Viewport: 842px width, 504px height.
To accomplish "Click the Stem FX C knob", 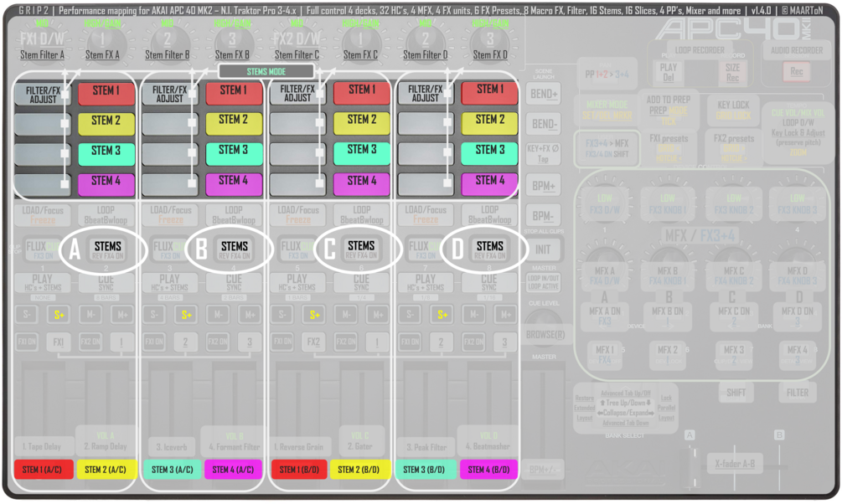I will (x=360, y=42).
